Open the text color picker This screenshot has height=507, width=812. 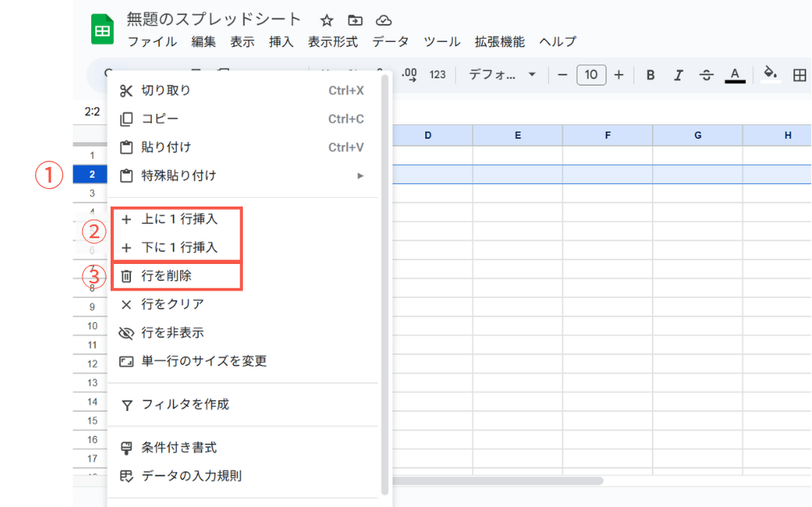[735, 75]
